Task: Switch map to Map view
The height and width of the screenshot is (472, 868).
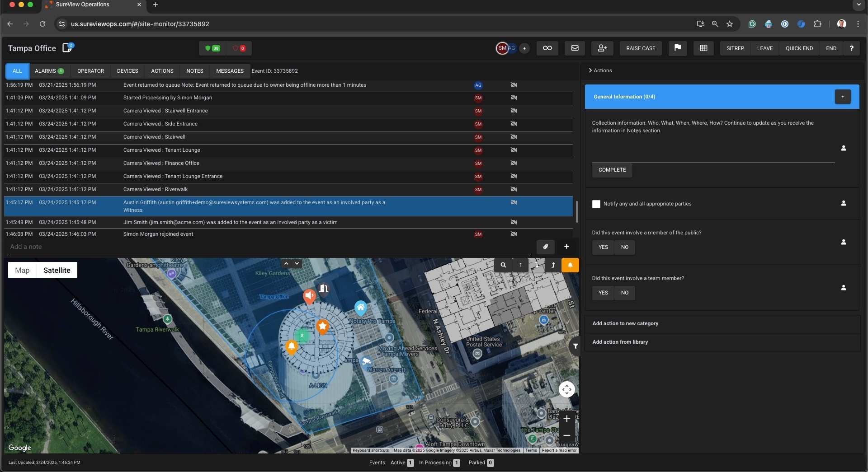Action: [22, 270]
